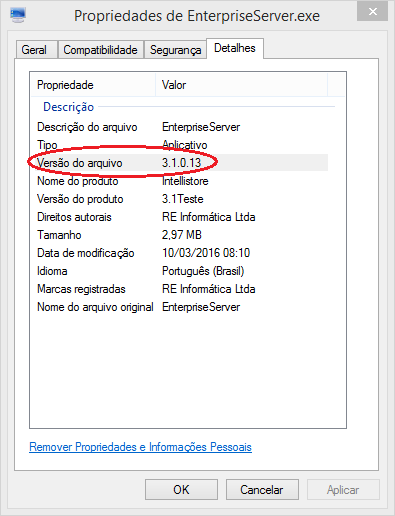Click the Propriedade column header
Screen dimensions: 395x516
(x=93, y=85)
